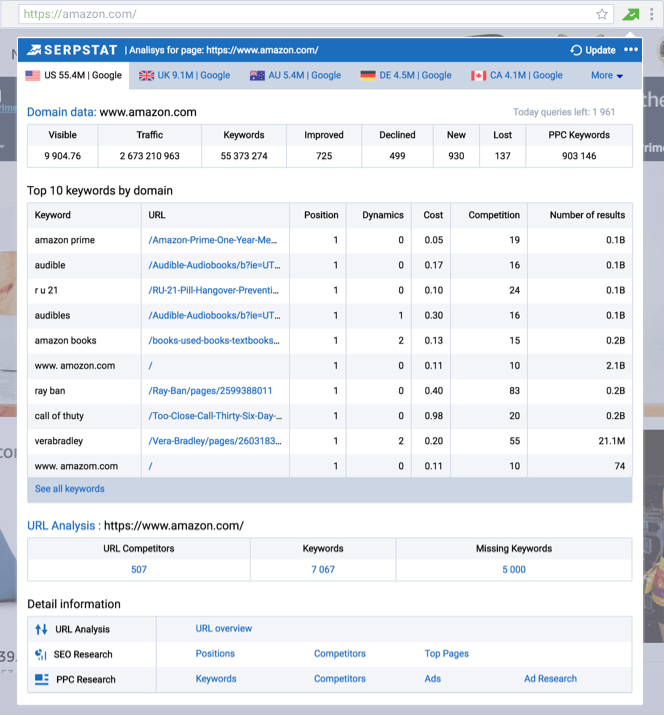This screenshot has height=716, width=664.
Task: Open the three-dot options menu
Action: pyautogui.click(x=630, y=50)
